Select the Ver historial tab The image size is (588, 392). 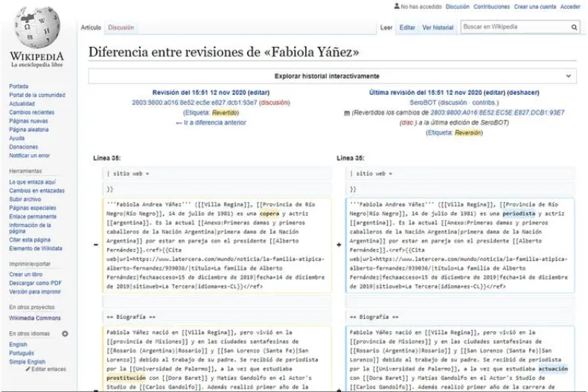click(x=438, y=28)
